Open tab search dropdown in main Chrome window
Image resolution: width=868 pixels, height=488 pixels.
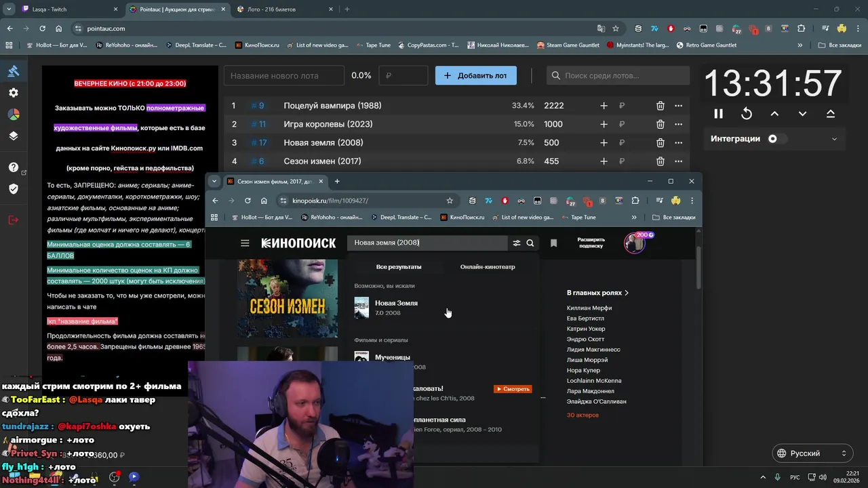pyautogui.click(x=9, y=9)
